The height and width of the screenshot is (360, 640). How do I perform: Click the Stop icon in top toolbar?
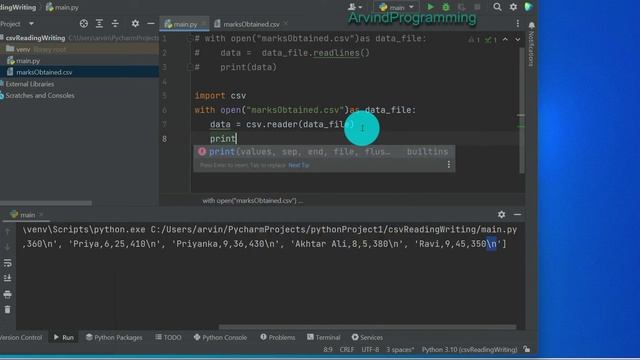(477, 7)
